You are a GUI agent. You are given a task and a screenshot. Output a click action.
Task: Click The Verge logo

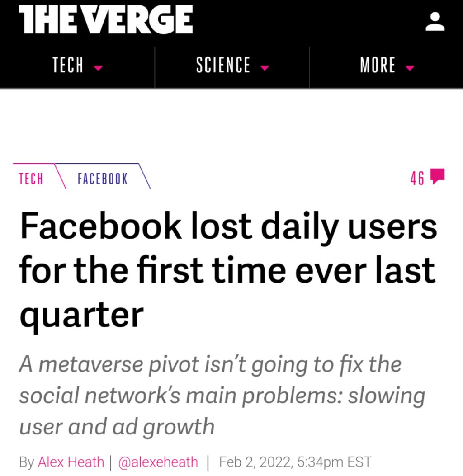[105, 19]
